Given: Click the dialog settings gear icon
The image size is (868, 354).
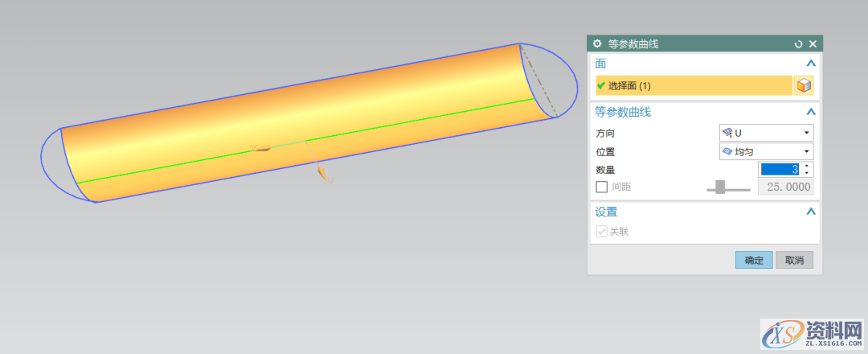Looking at the screenshot, I should click(x=596, y=43).
